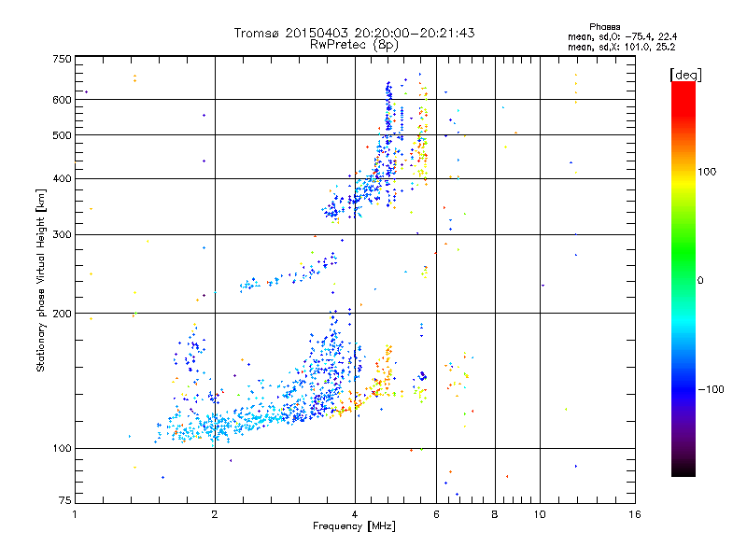Click the plot title 'Tromsø 20150403 20:20:00-20:21:43'

point(354,33)
